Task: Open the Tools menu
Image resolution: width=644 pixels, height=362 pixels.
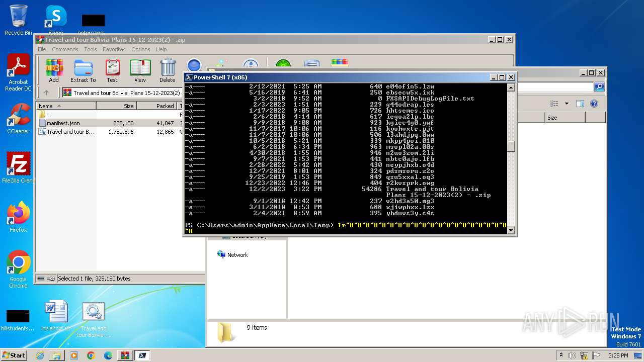Action: pos(91,49)
